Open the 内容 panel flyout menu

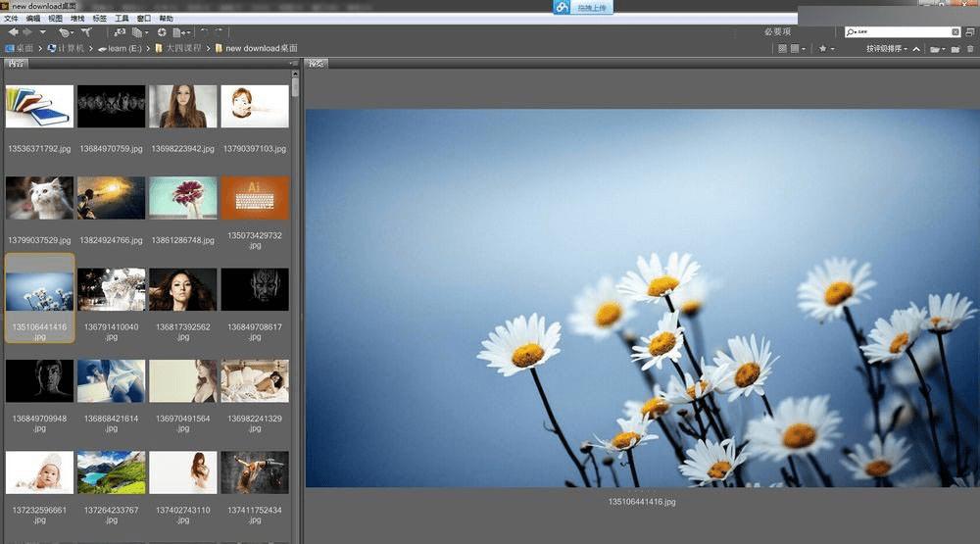click(293, 63)
